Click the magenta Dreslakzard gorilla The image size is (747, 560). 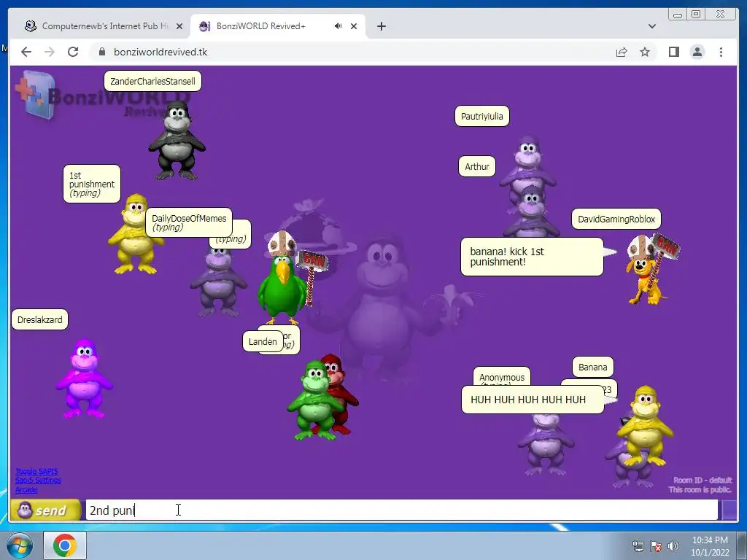click(x=84, y=379)
